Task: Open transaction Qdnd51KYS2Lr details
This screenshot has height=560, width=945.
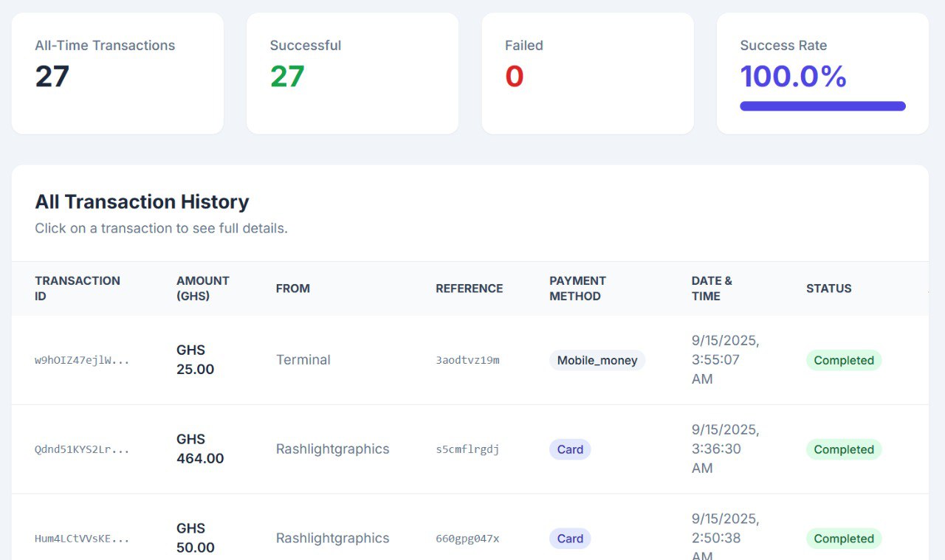Action: point(82,449)
